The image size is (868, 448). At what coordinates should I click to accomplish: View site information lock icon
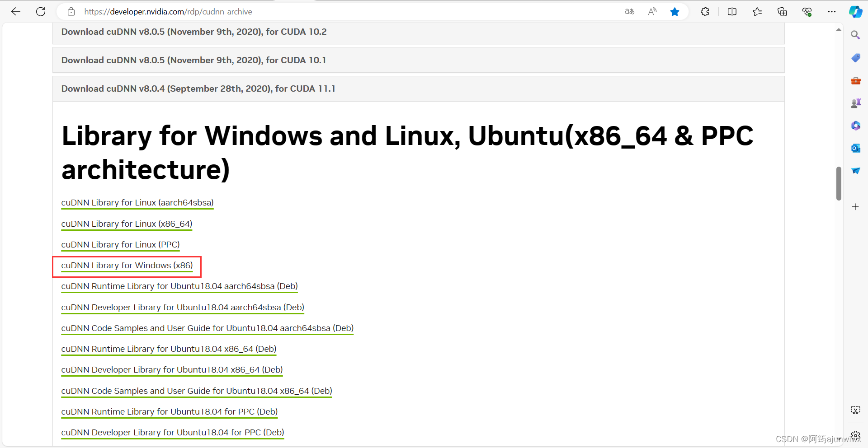pos(71,12)
